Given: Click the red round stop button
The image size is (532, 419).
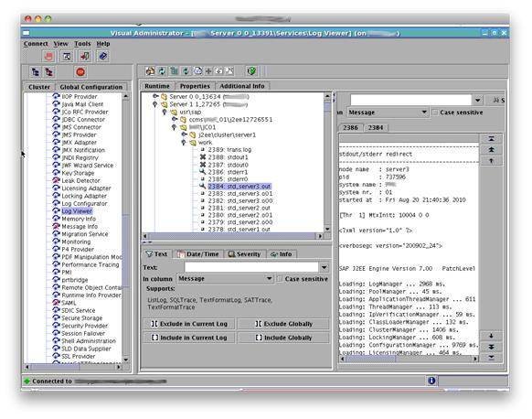Looking at the screenshot, I should (x=80, y=72).
